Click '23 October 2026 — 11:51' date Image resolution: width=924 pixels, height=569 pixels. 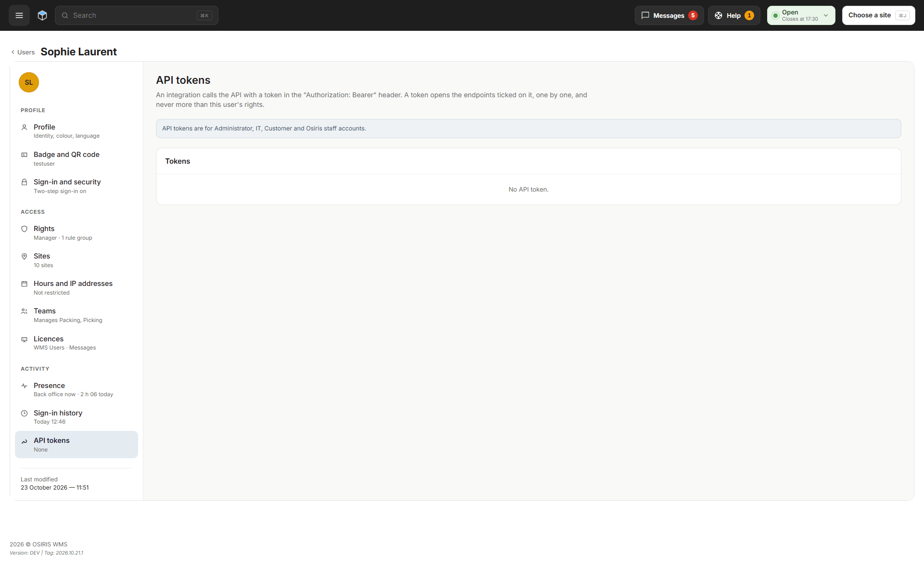[55, 488]
